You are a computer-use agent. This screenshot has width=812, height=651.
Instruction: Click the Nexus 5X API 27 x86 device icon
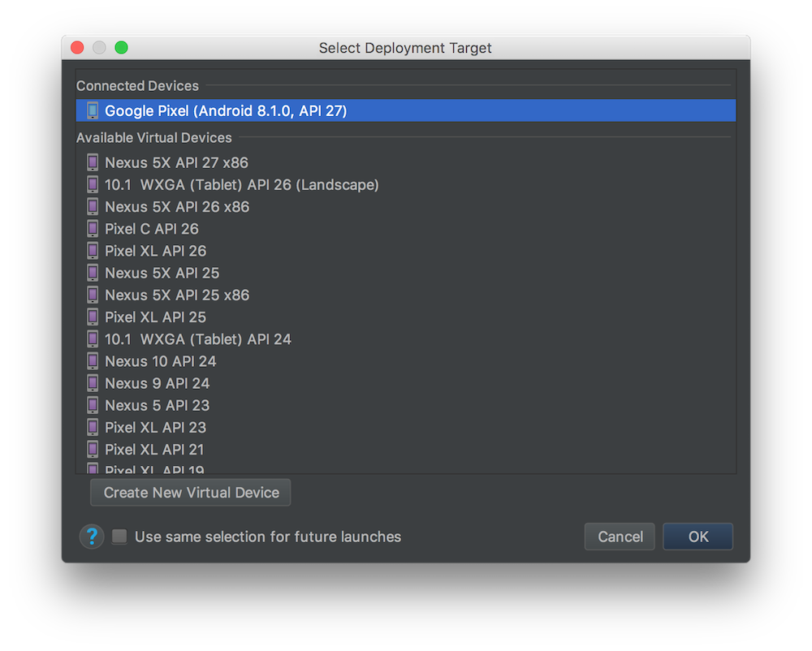point(93,162)
